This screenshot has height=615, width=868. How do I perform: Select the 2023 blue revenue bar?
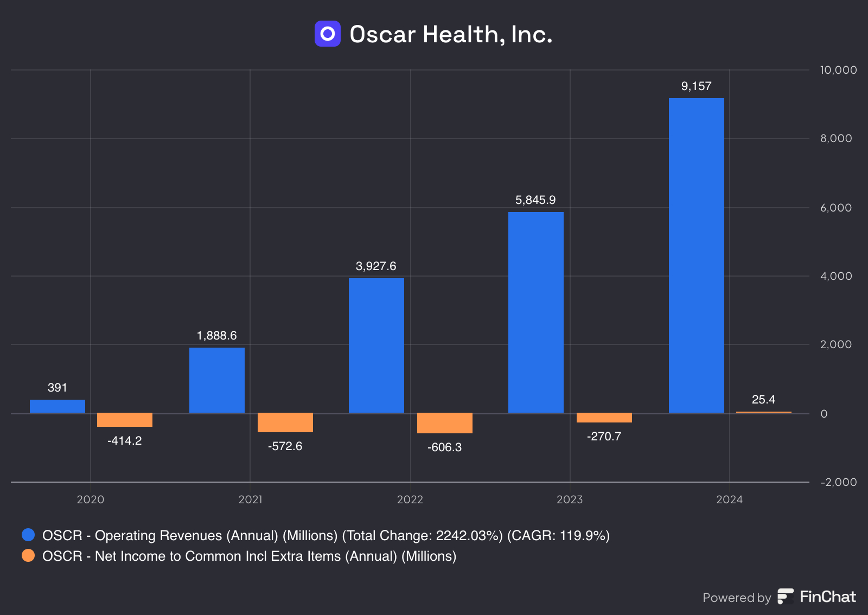pyautogui.click(x=536, y=312)
